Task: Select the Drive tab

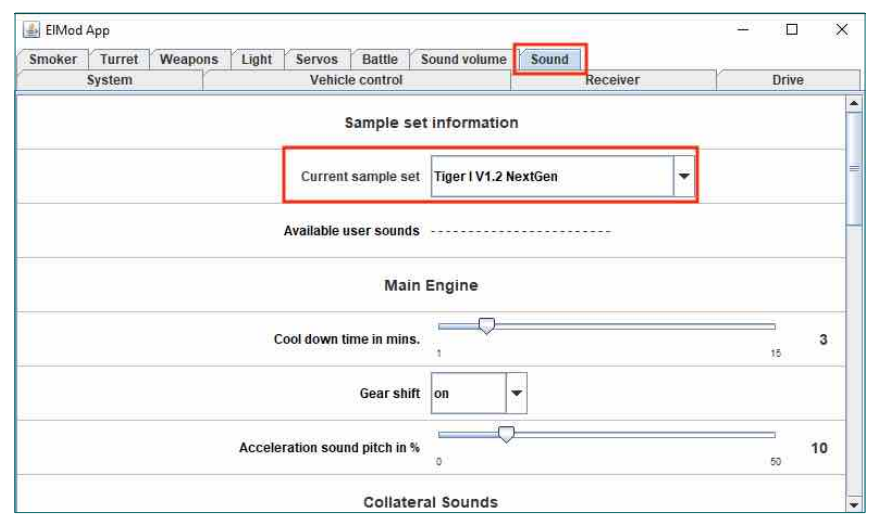Action: point(787,80)
